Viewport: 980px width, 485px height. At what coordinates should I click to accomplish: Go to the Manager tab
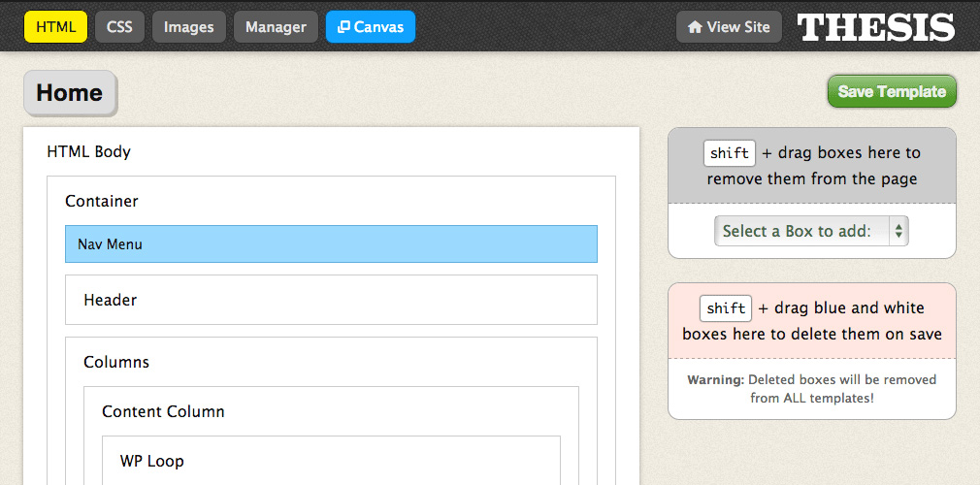tap(276, 27)
